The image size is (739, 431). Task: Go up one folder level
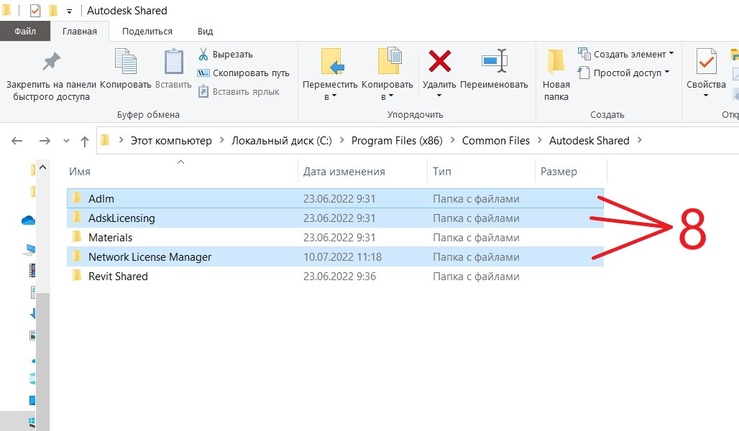click(x=85, y=141)
